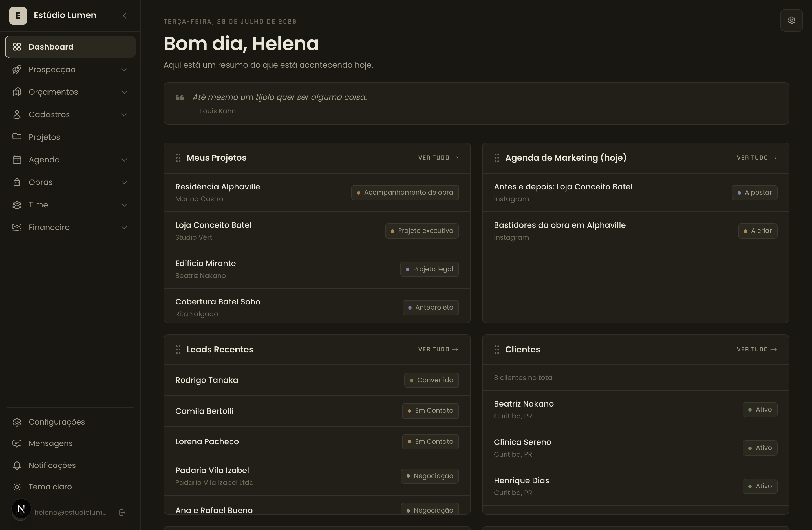This screenshot has height=530, width=812.
Task: Click the Cadastros person icon
Action: [17, 114]
